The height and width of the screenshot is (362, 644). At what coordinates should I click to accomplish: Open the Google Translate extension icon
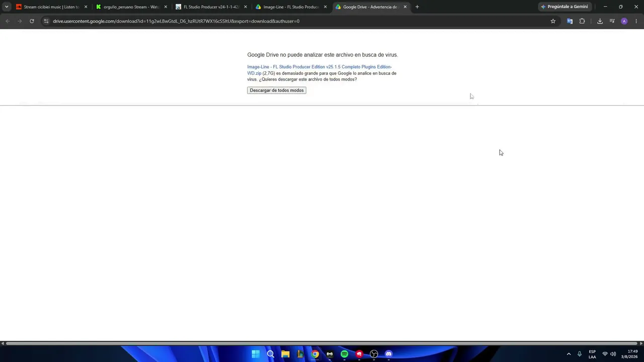click(570, 21)
